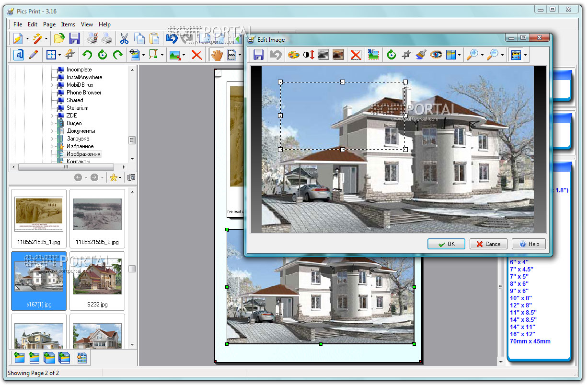Click the Help button in Edit Image dialog

(x=529, y=244)
